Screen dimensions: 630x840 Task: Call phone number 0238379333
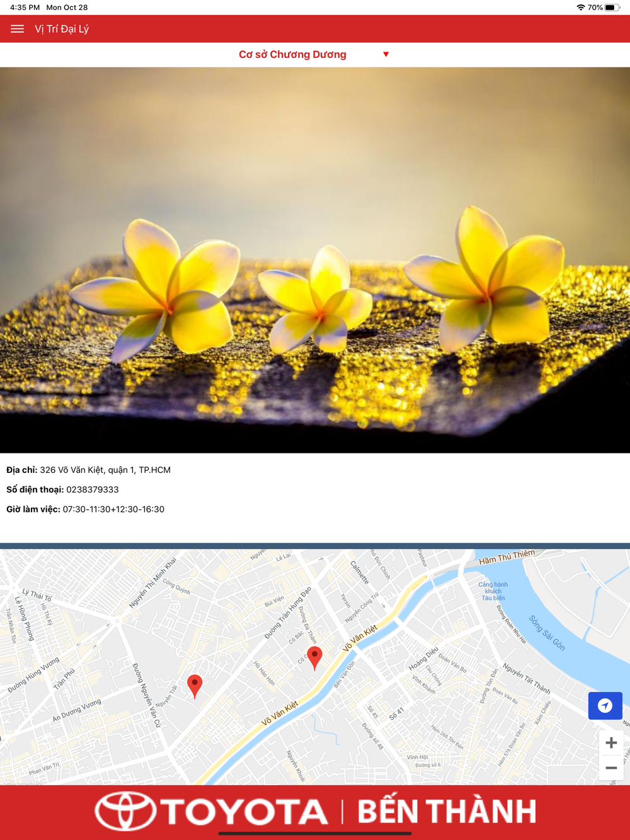[x=93, y=489]
